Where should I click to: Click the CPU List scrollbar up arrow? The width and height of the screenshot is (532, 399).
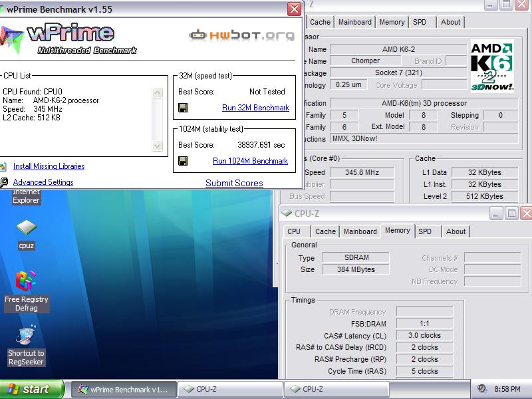158,92
